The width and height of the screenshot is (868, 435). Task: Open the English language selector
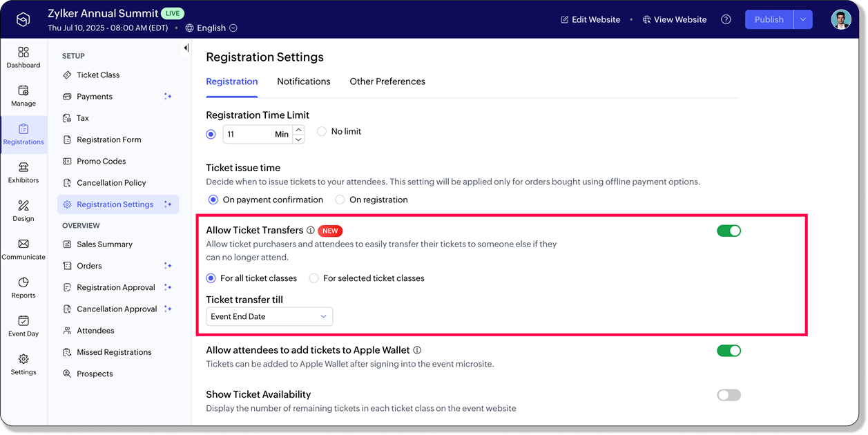[x=211, y=28]
